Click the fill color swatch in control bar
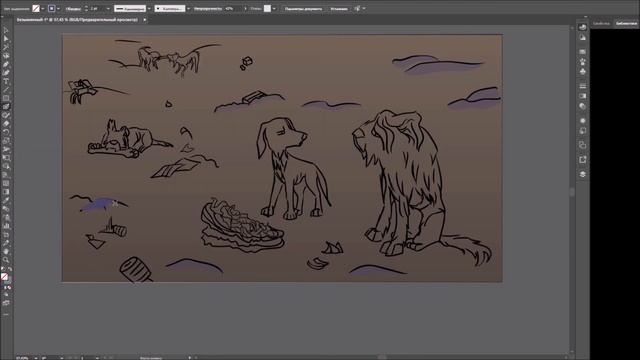The height and width of the screenshot is (360, 640). point(36,8)
